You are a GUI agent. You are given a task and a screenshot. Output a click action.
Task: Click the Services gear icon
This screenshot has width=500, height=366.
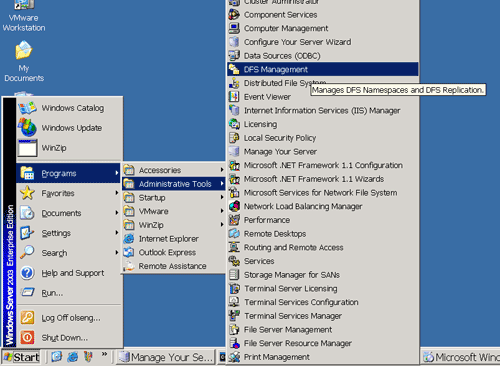[234, 261]
